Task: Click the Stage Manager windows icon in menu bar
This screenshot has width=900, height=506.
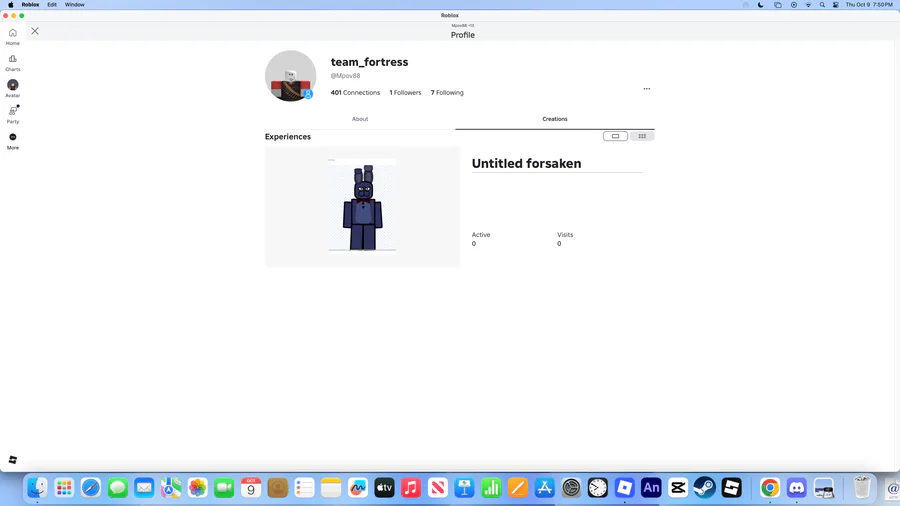Action: pyautogui.click(x=778, y=5)
